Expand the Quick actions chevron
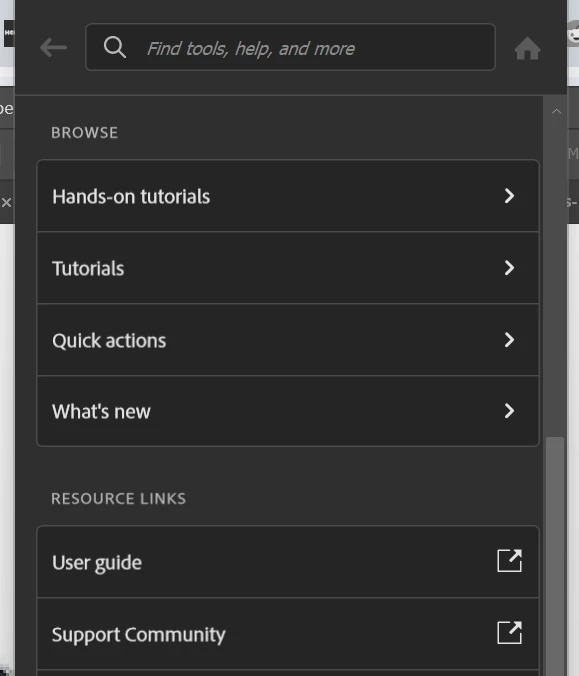This screenshot has height=676, width=579. (509, 340)
